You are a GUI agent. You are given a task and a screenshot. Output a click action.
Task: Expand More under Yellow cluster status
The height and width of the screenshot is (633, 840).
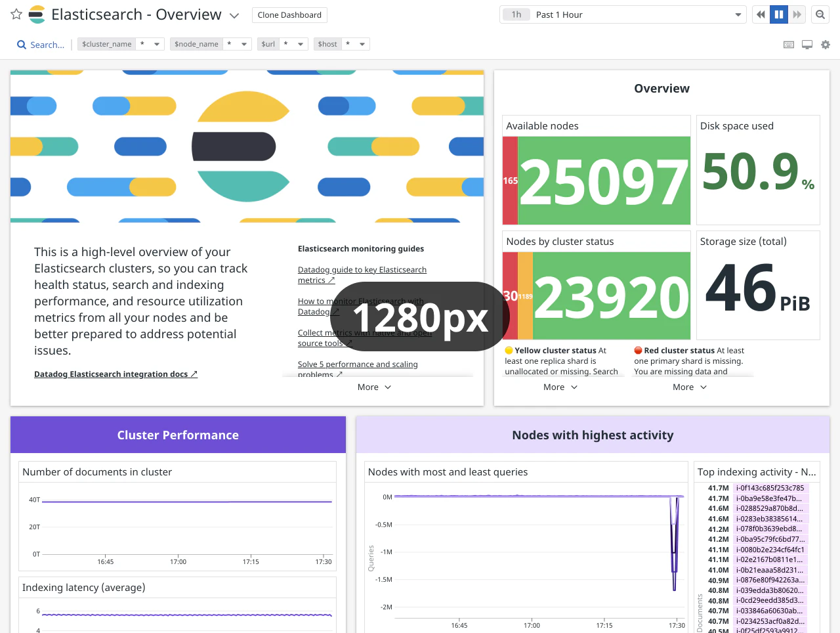click(x=560, y=387)
